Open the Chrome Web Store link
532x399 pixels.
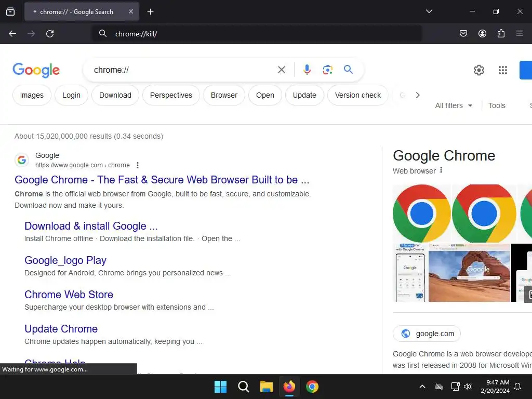(69, 295)
